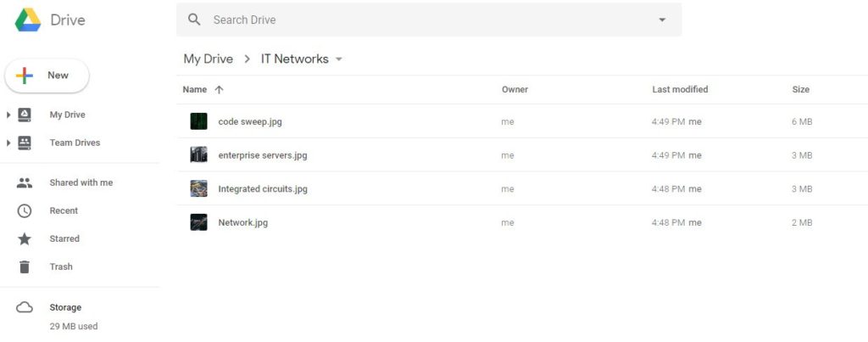Open Shared with me via people icon
868x342 pixels.
[25, 183]
